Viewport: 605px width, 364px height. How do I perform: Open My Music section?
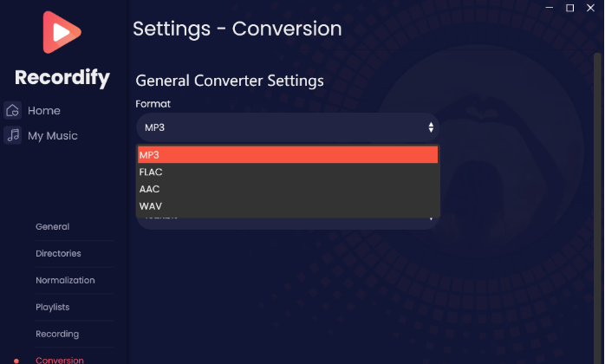point(53,136)
